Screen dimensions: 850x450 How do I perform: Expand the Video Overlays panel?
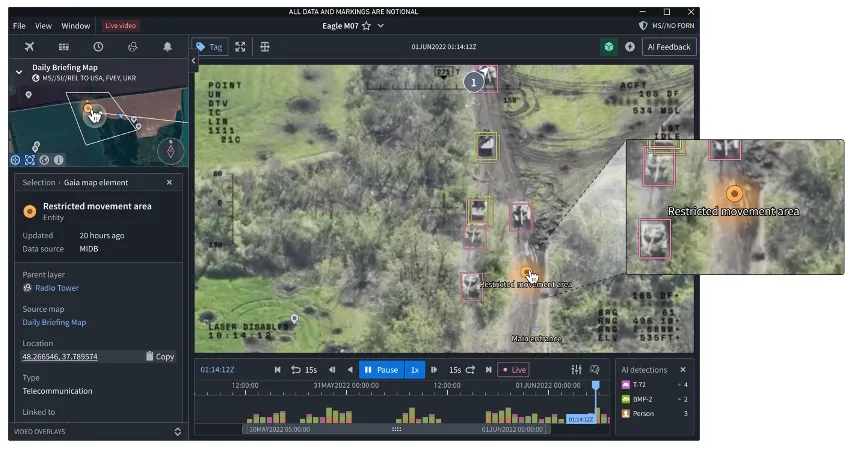(178, 431)
